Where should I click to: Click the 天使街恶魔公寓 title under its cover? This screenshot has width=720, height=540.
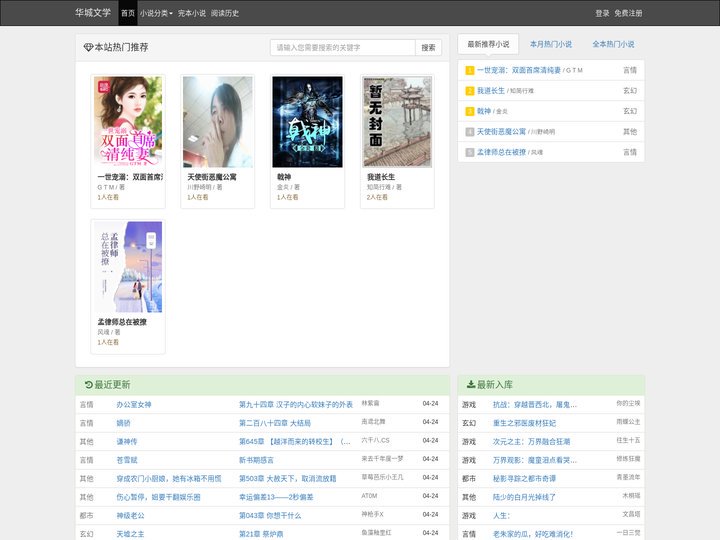point(212,177)
